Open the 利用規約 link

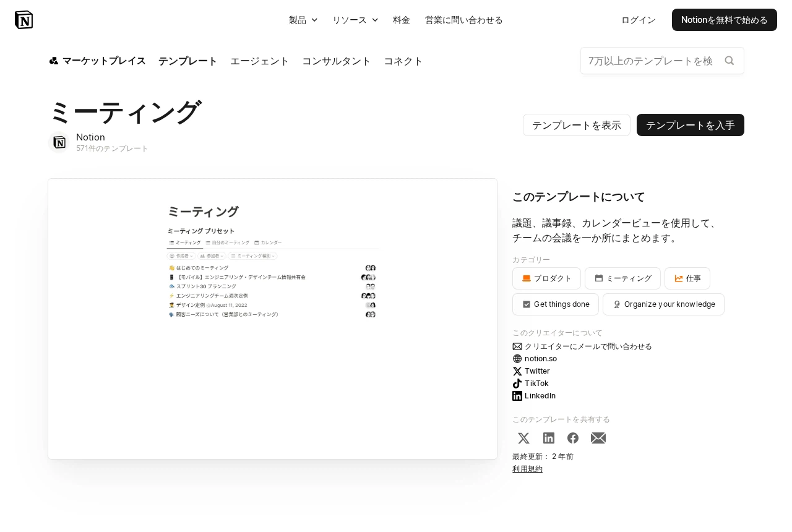pyautogui.click(x=527, y=469)
